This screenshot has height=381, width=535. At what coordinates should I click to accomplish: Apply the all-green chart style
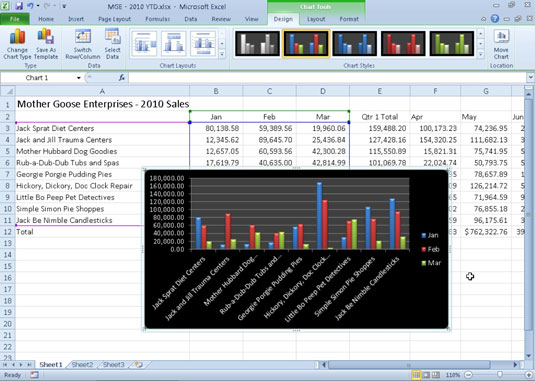pos(452,44)
